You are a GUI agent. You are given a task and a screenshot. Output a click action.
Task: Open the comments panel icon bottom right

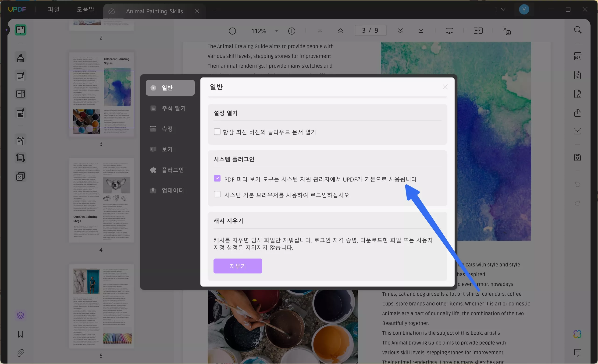(578, 353)
